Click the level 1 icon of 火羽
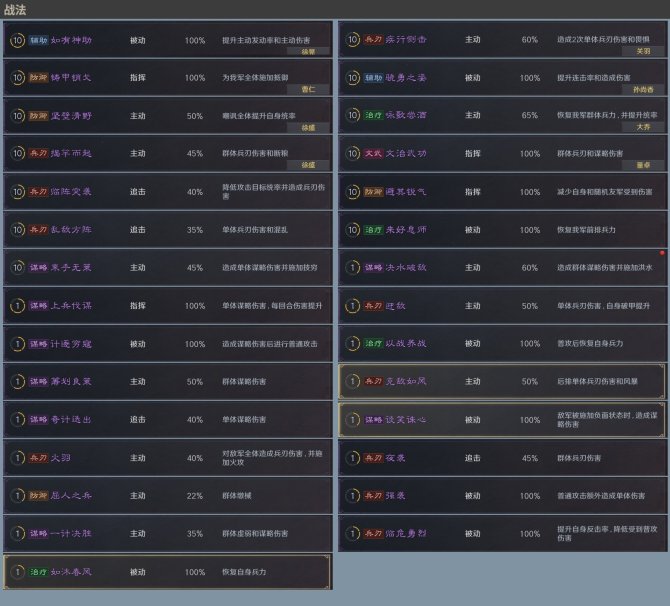Viewport: 670px width, 606px height. [x=17, y=458]
